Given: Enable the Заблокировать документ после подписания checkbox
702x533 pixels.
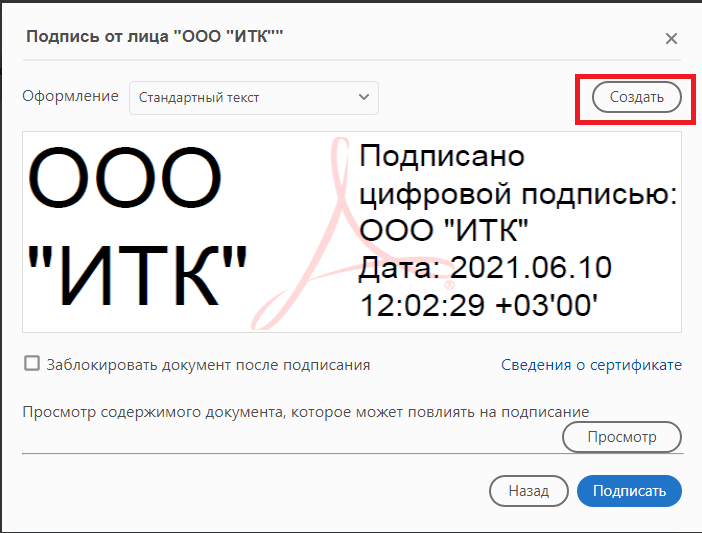Looking at the screenshot, I should (x=32, y=364).
